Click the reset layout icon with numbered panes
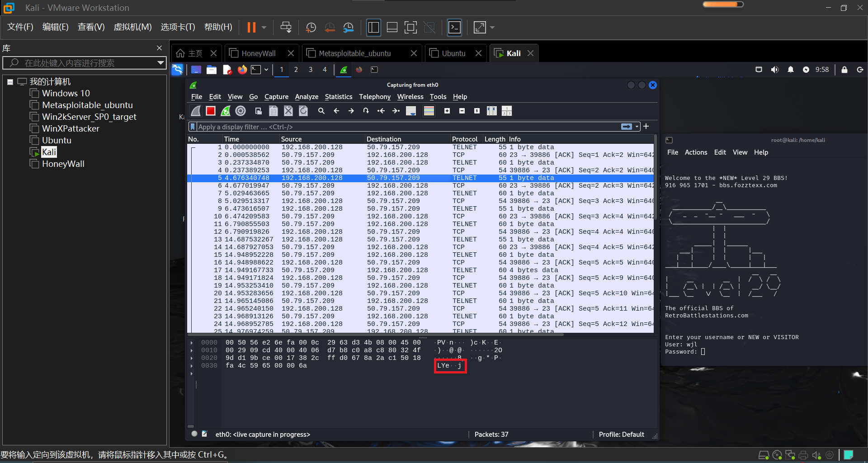 (507, 111)
